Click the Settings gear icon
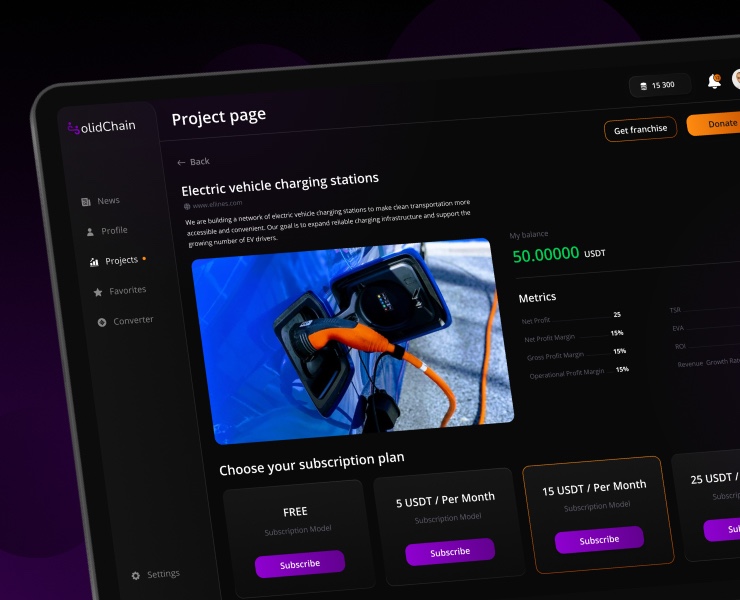740x600 pixels. point(135,575)
